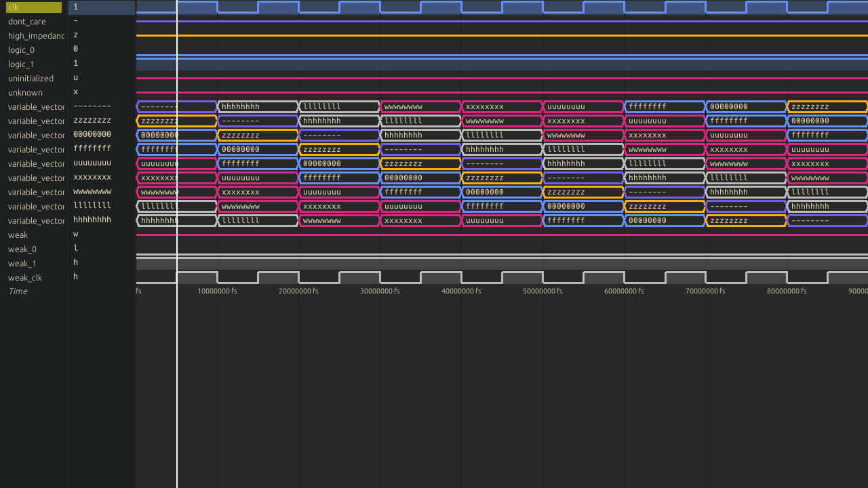This screenshot has height=488, width=868.
Task: Click zzzzzzzz waveform segment starting at 10000000 fs
Action: click(258, 135)
